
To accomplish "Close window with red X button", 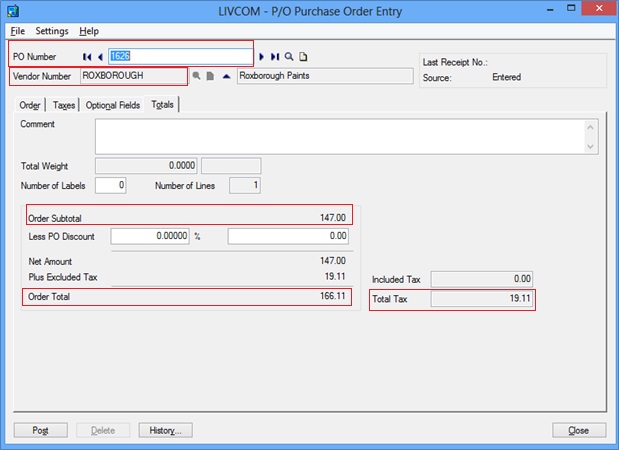I will click(599, 8).
